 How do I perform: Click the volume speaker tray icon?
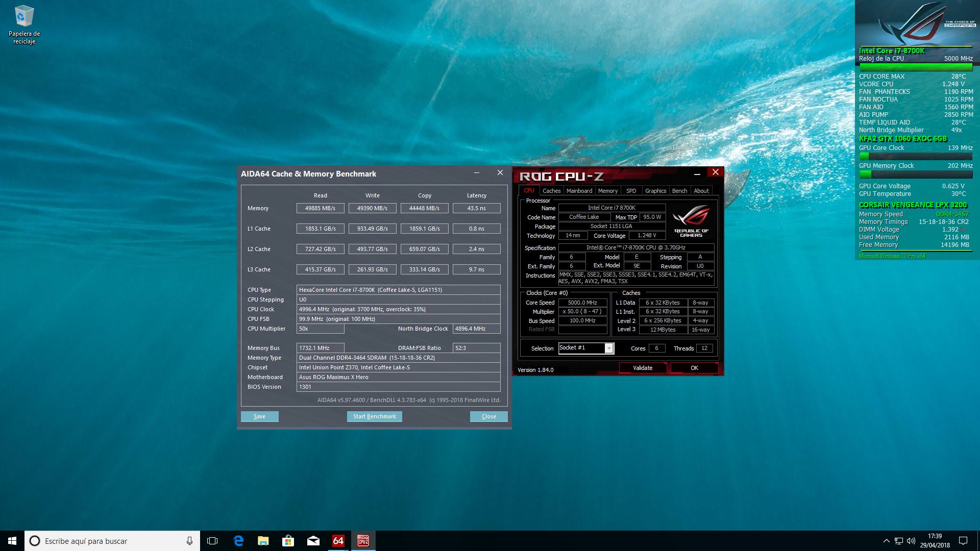tap(911, 541)
